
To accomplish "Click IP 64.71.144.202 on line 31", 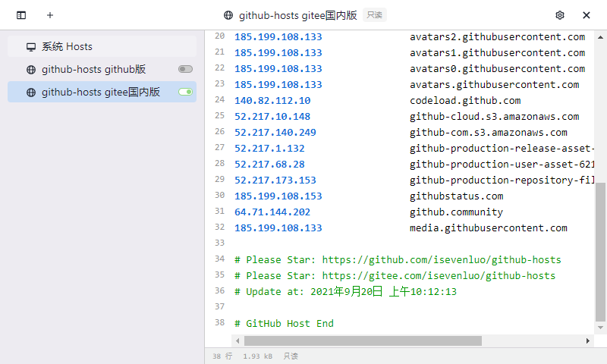I will pos(272,212).
